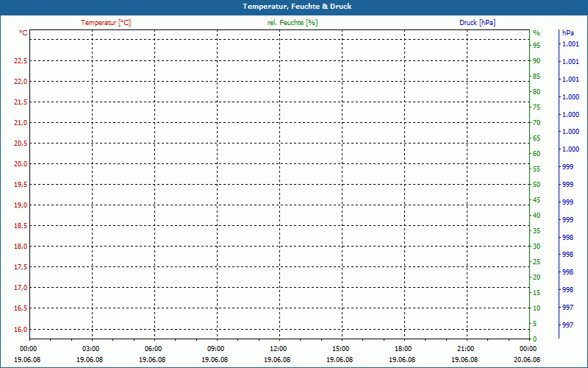Click the green '40' humidity tick label
The image size is (588, 368).
click(537, 216)
